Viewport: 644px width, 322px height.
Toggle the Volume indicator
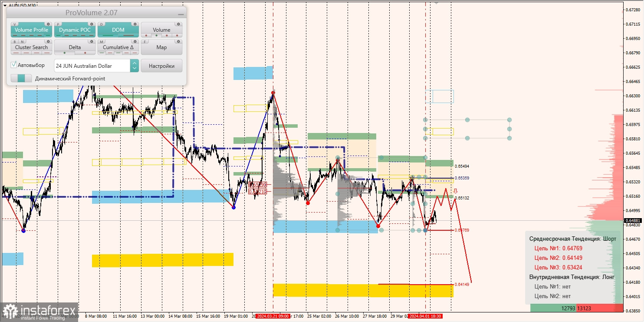(161, 30)
